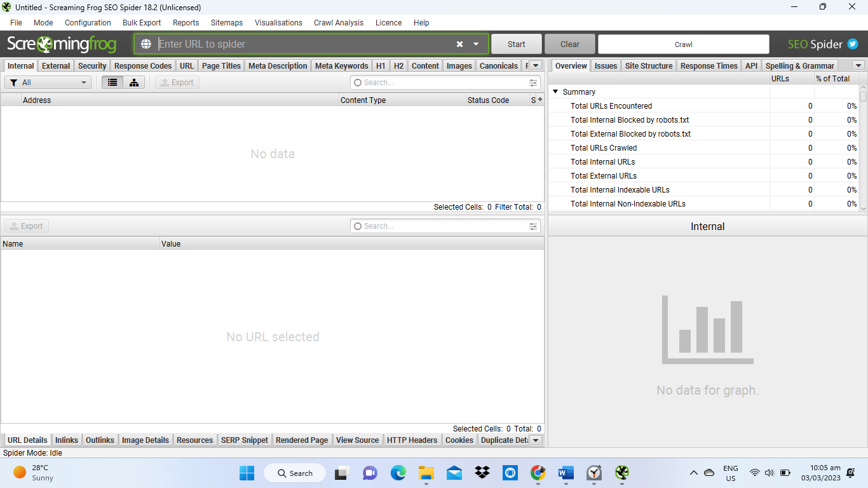
Task: Collapse the Summary section
Action: click(555, 91)
